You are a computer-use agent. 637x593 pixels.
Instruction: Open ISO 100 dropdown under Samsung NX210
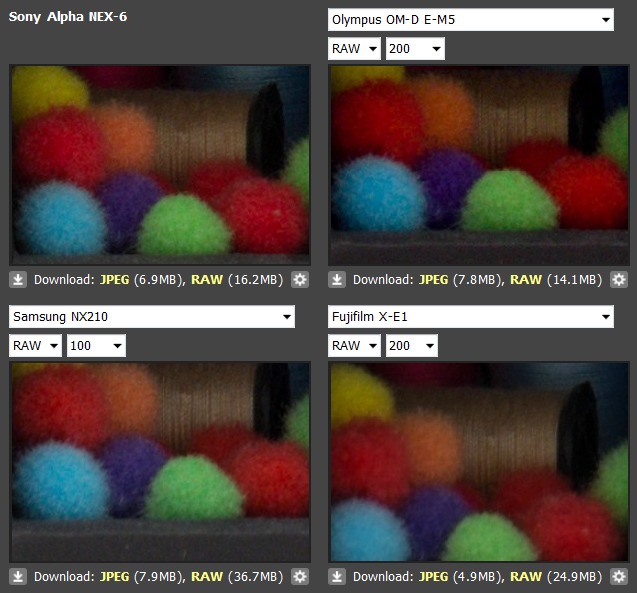click(x=96, y=346)
